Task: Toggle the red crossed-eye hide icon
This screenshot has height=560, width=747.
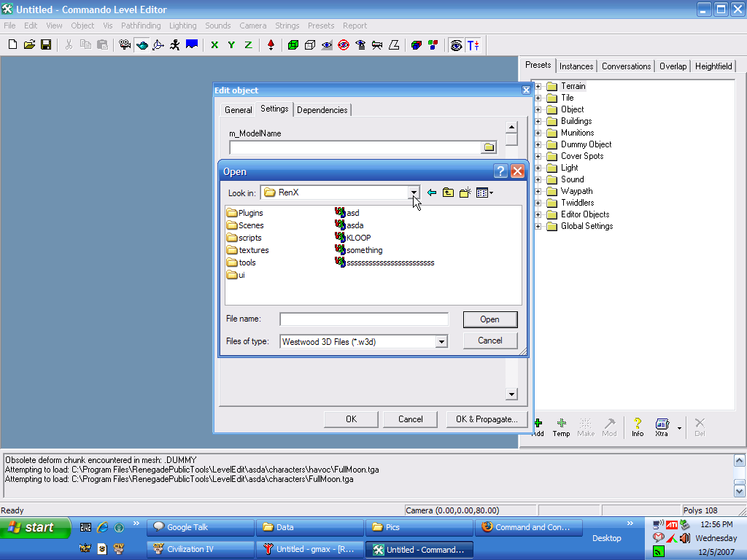Action: pyautogui.click(x=344, y=45)
